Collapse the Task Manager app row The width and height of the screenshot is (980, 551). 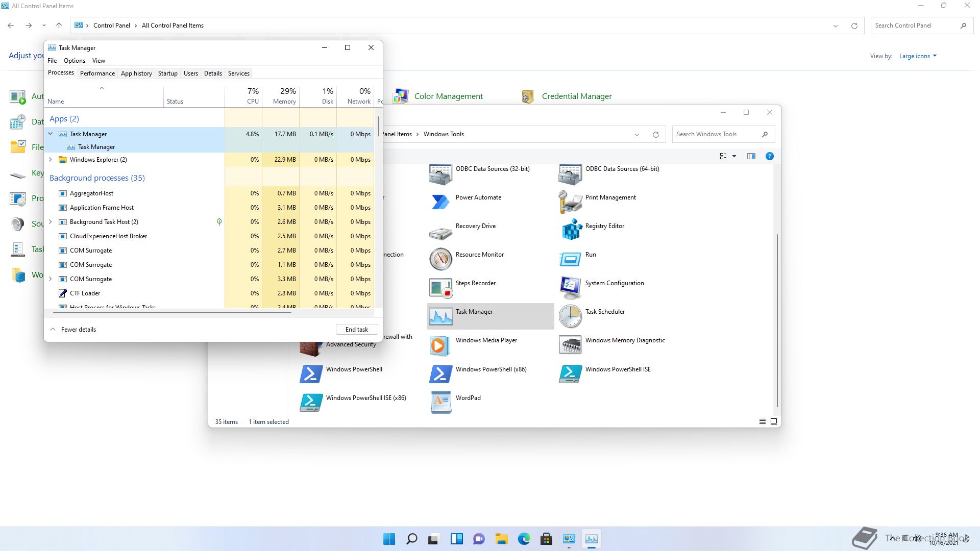(x=51, y=134)
